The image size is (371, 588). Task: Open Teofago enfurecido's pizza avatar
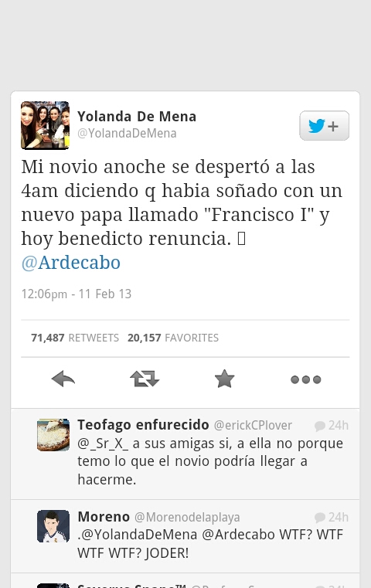(x=53, y=435)
